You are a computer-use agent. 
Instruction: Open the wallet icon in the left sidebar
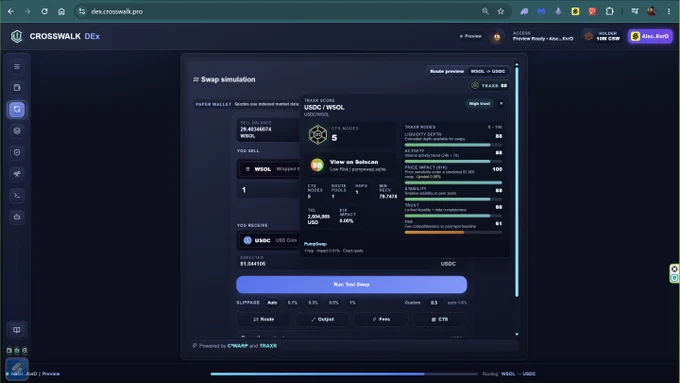click(17, 88)
